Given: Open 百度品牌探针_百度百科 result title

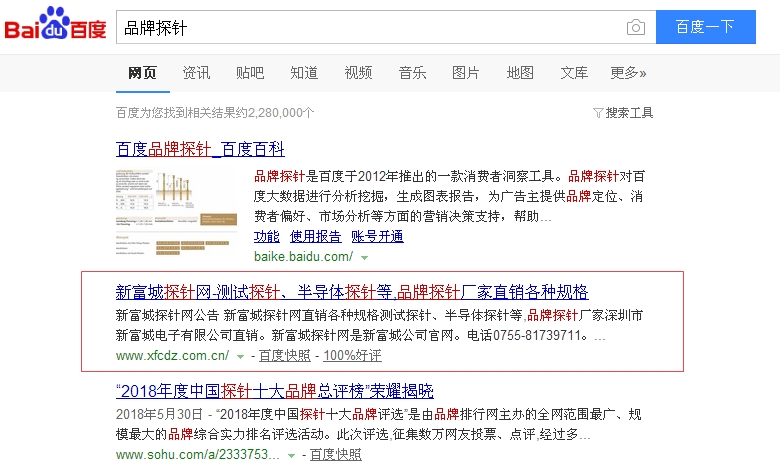Looking at the screenshot, I should tap(200, 149).
